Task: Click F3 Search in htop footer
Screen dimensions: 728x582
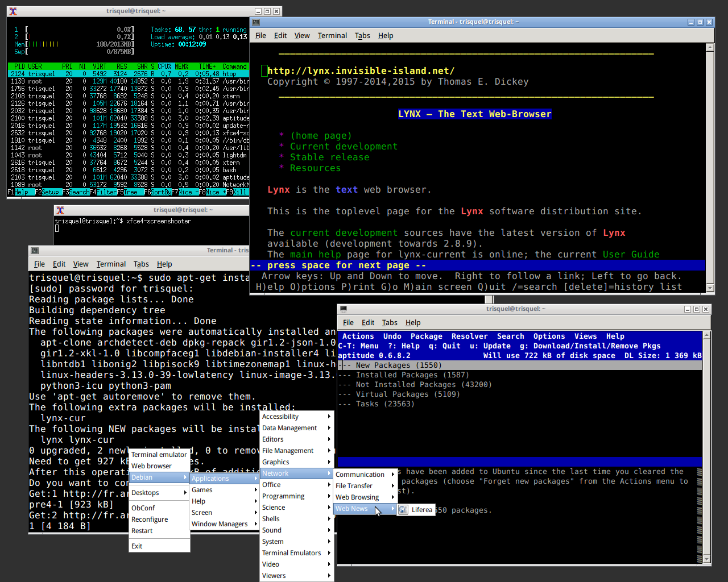Action: click(x=76, y=192)
